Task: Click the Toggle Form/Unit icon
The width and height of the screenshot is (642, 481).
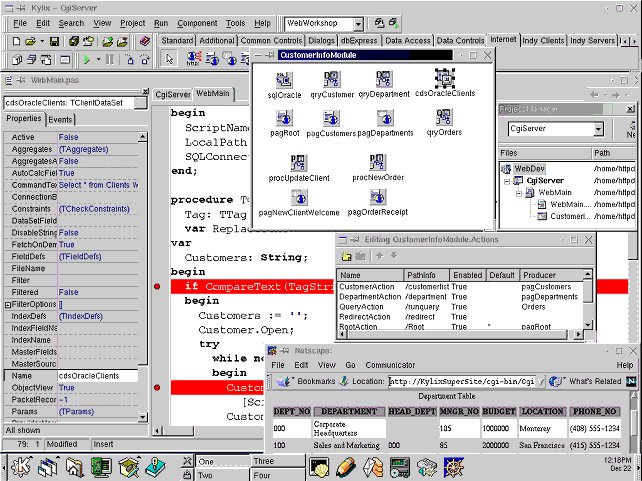Action: 46,60
